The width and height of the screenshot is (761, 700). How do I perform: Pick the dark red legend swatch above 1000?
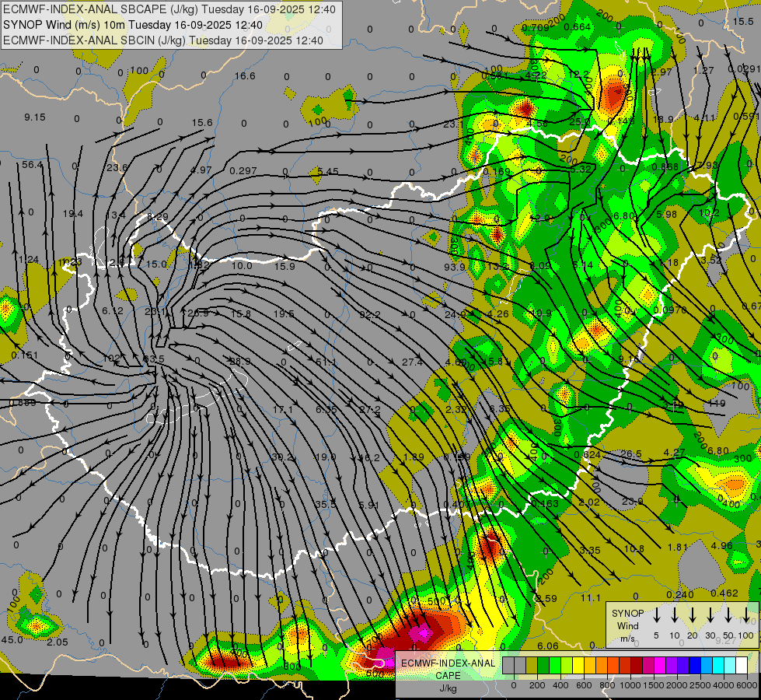pos(637,666)
